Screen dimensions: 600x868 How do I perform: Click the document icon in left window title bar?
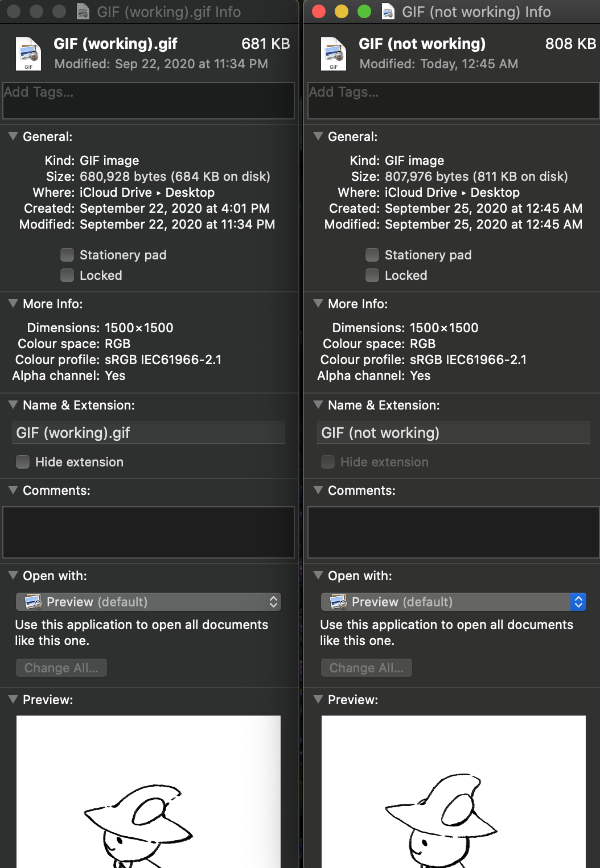[83, 11]
